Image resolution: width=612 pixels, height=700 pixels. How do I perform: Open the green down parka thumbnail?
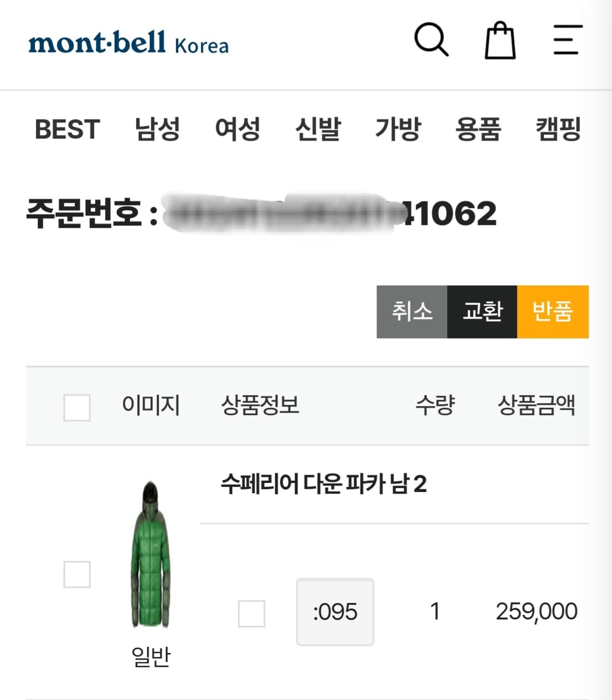point(150,554)
